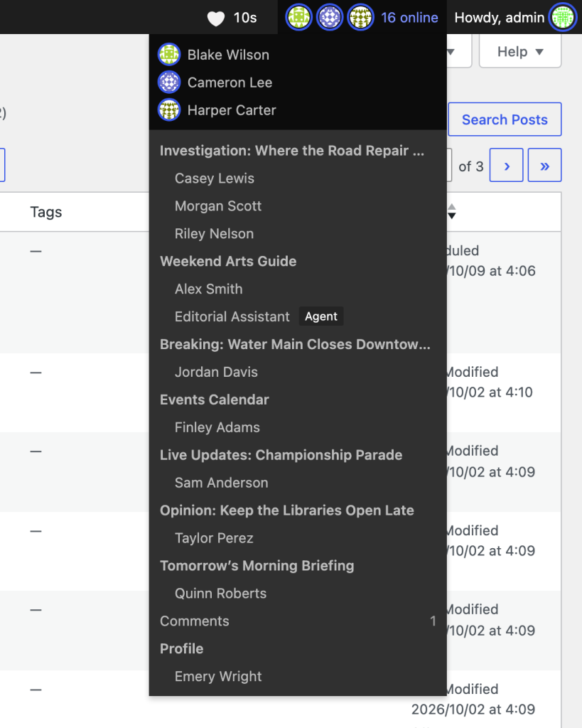582x728 pixels.
Task: Select Quinn Roberts entry
Action: click(220, 594)
